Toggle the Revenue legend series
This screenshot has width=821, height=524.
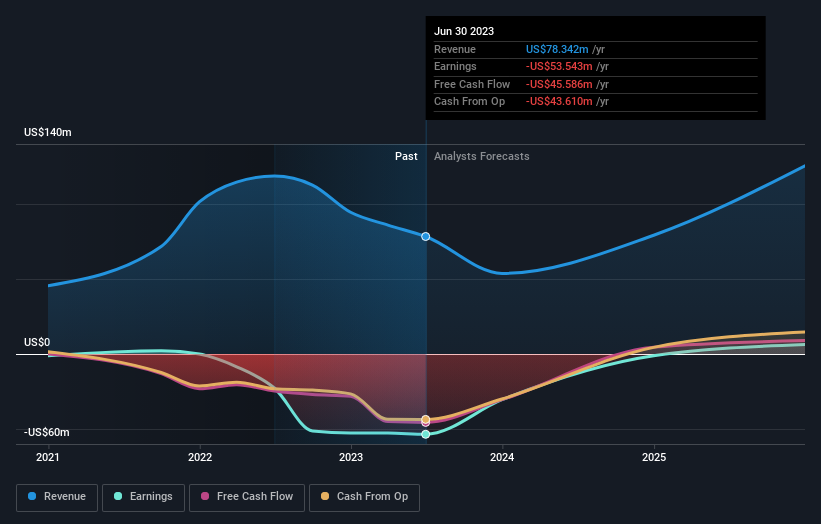[57, 497]
